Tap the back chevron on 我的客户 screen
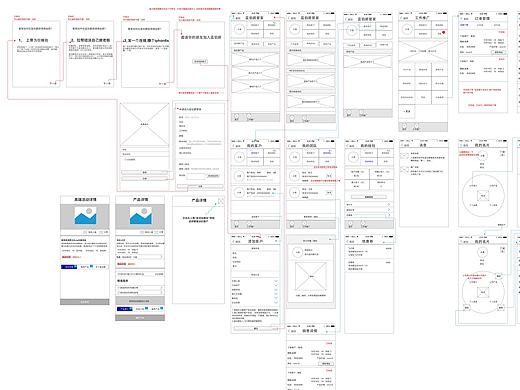 [233, 146]
